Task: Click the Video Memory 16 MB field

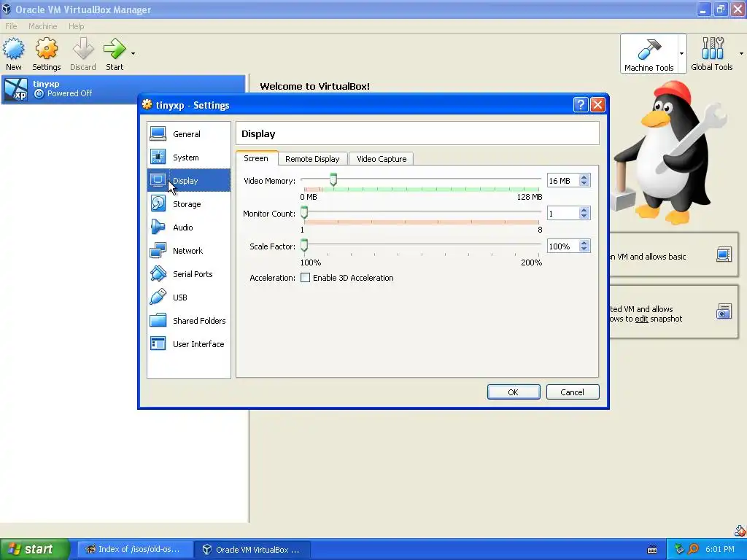Action: [x=562, y=181]
